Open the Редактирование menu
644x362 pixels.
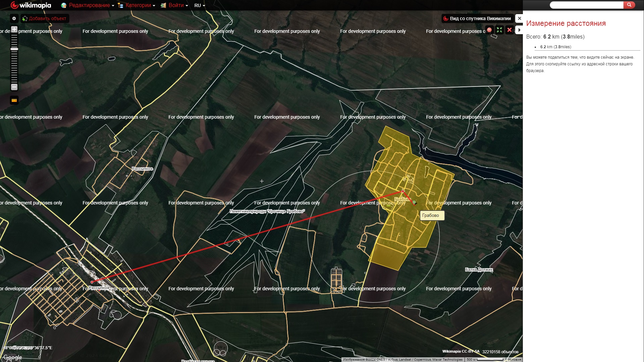click(x=88, y=5)
